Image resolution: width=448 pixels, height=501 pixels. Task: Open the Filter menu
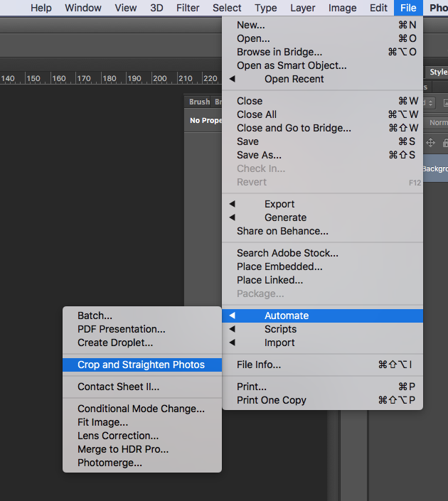tap(188, 8)
